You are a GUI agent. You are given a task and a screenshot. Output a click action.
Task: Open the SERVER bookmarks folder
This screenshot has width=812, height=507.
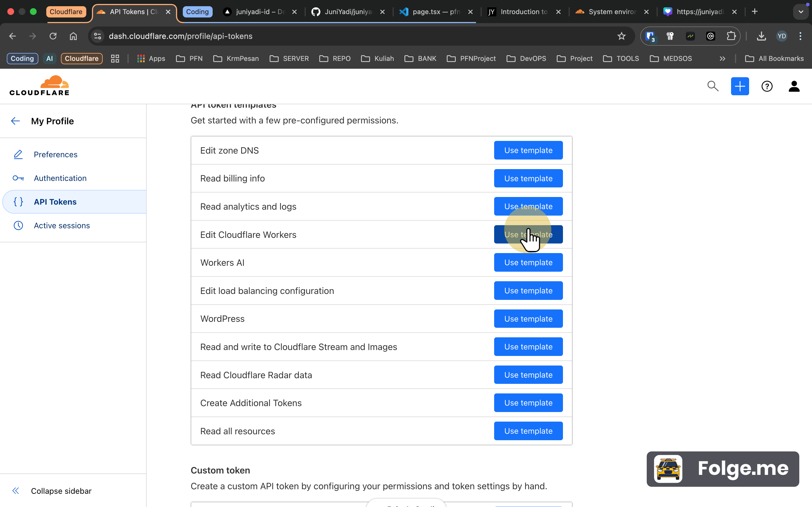pyautogui.click(x=289, y=59)
